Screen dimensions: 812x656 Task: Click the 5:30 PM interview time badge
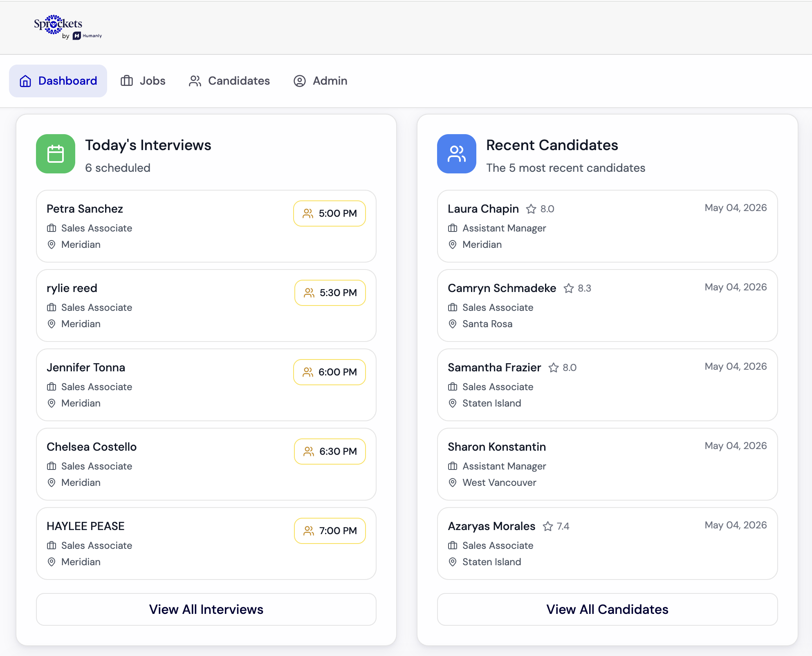pyautogui.click(x=330, y=293)
